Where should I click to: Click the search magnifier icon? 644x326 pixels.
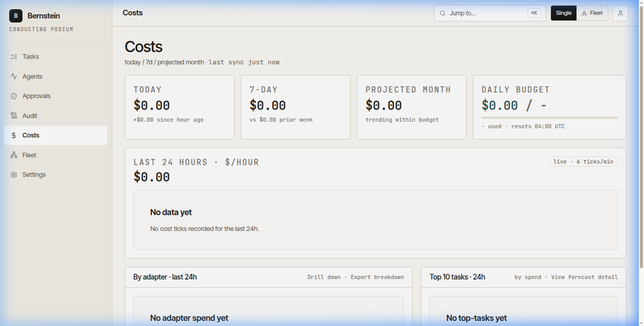click(443, 13)
